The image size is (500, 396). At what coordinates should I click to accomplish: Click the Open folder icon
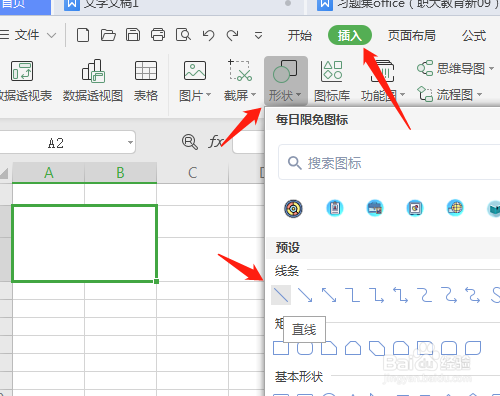(x=108, y=35)
